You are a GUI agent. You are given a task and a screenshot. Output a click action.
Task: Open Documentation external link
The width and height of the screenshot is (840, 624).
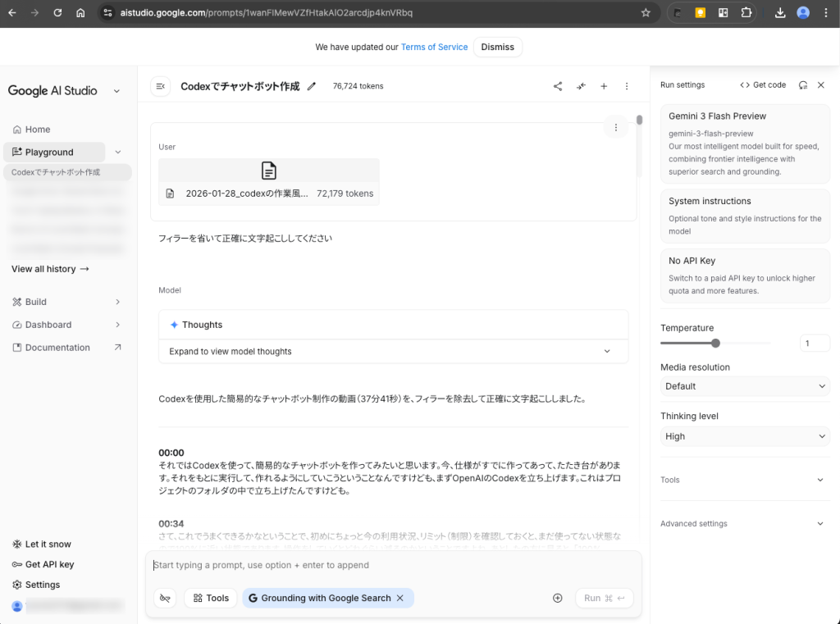click(x=66, y=347)
